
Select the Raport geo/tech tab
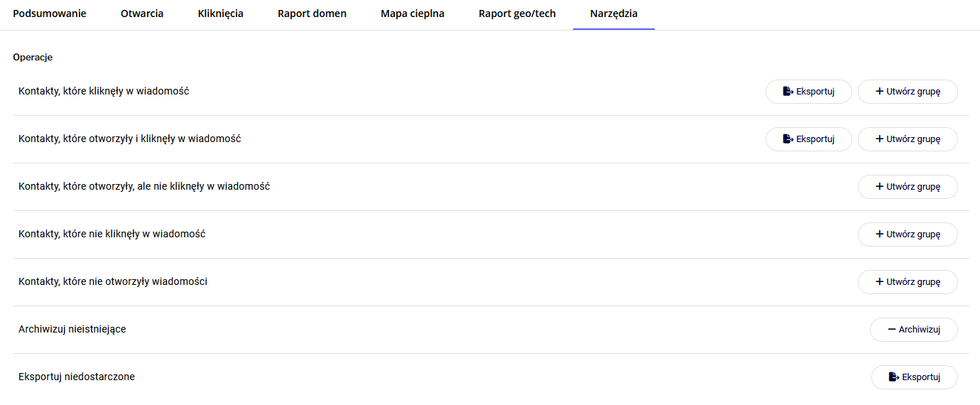[x=517, y=13]
